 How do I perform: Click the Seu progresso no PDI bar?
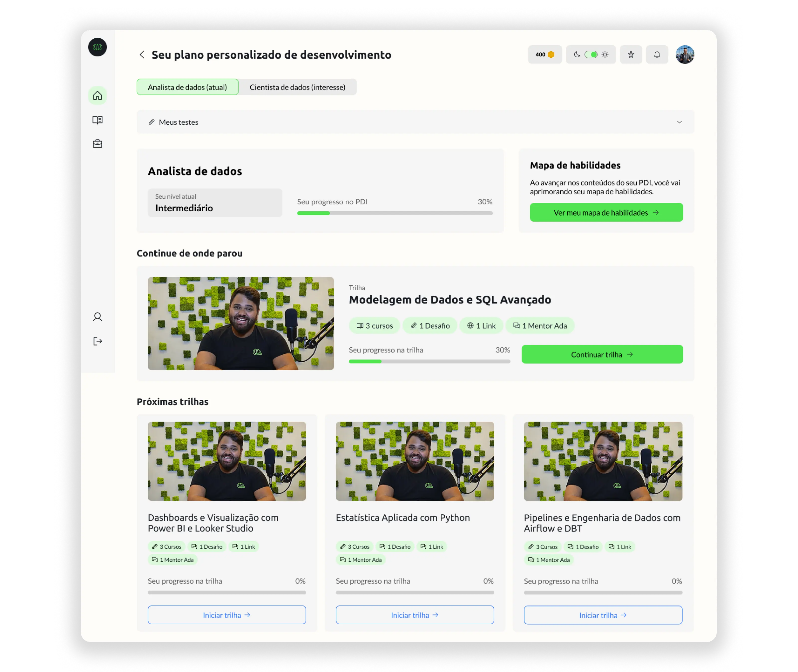[395, 213]
